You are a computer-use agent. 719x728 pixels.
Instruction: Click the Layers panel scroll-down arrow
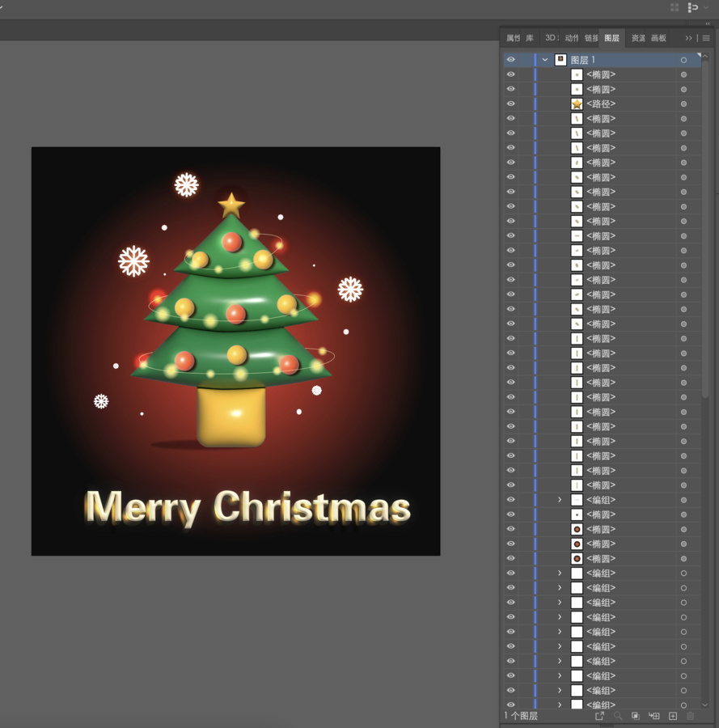point(705,705)
